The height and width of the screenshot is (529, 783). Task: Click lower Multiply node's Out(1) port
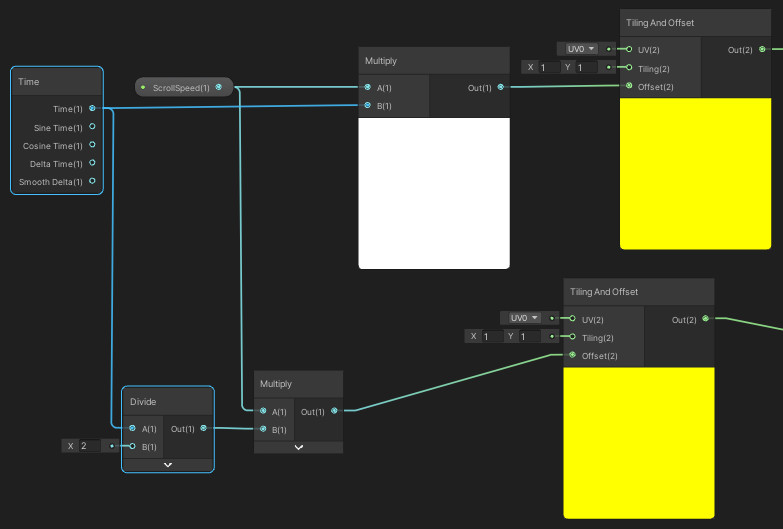335,410
